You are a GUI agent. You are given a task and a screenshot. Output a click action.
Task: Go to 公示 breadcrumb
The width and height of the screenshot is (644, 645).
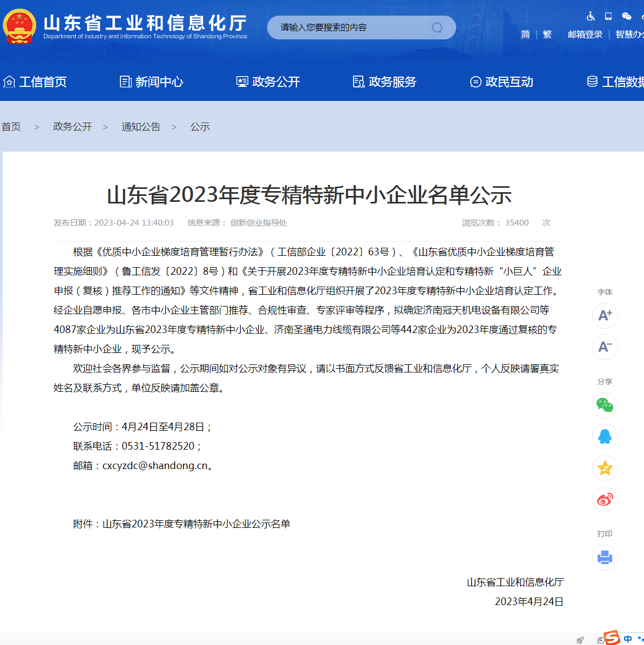tap(200, 127)
